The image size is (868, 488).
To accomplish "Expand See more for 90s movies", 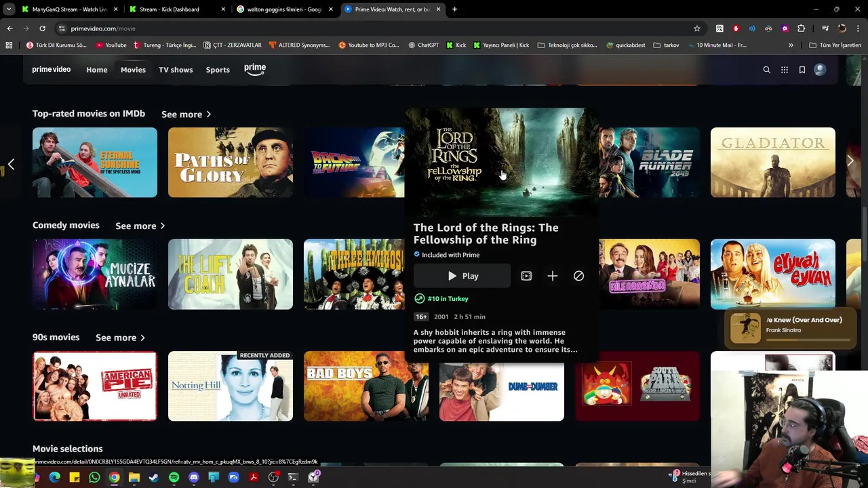I will [x=120, y=338].
